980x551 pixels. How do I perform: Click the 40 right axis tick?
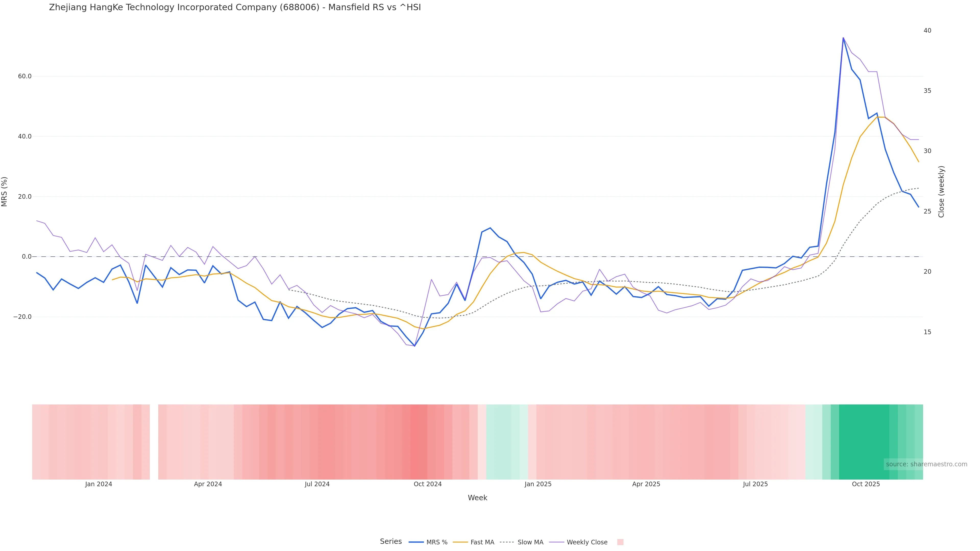click(927, 30)
